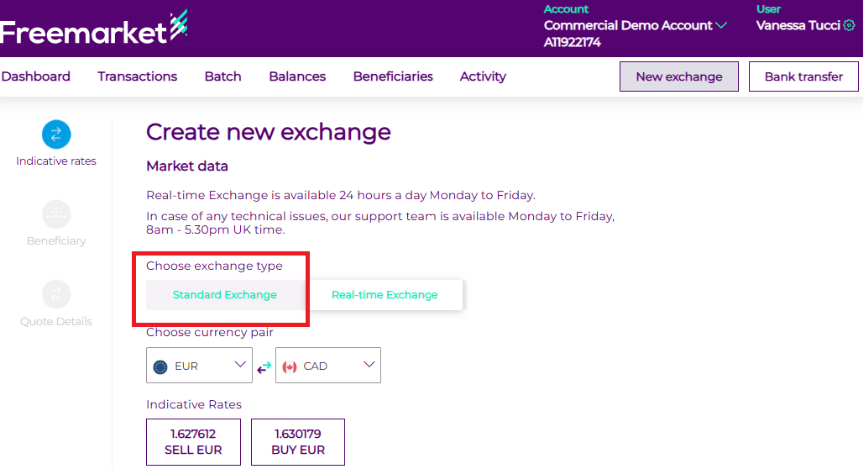
Task: Open user settings gear icon
Action: click(850, 25)
